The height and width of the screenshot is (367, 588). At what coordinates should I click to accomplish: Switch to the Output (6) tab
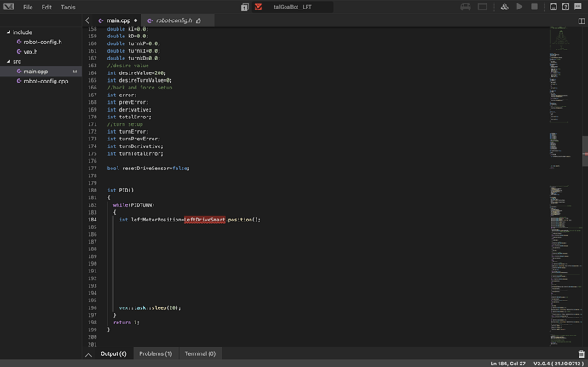pos(113,353)
